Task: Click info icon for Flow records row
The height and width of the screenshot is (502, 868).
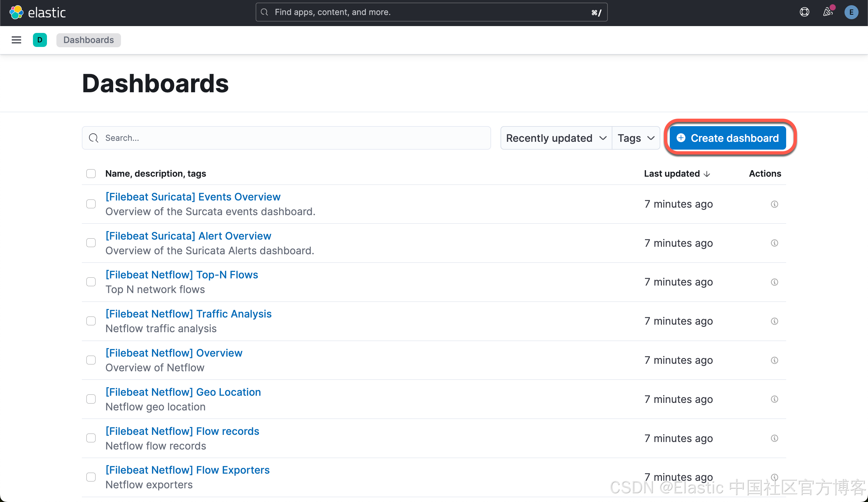Action: click(x=774, y=438)
